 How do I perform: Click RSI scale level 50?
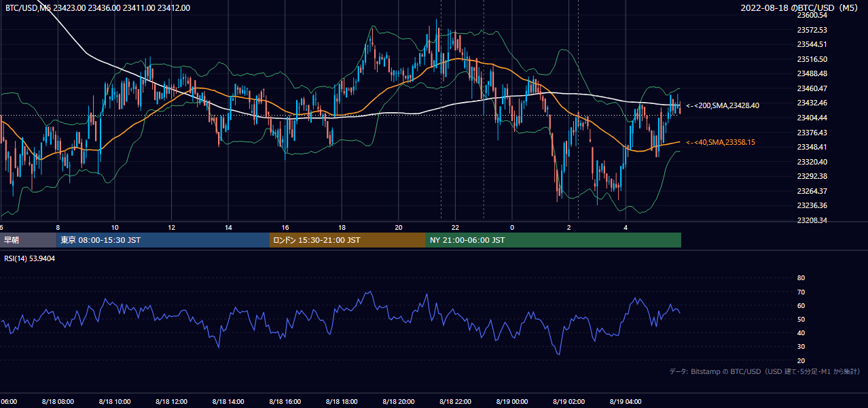(x=801, y=319)
